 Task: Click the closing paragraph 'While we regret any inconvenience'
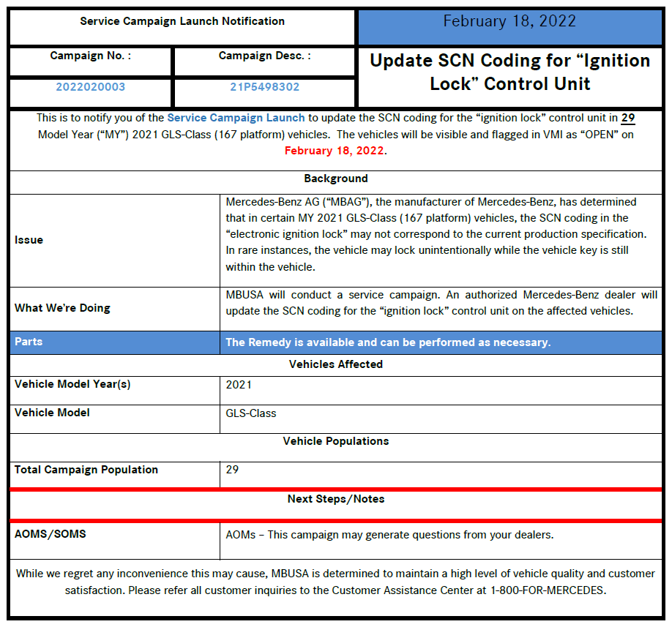[336, 582]
